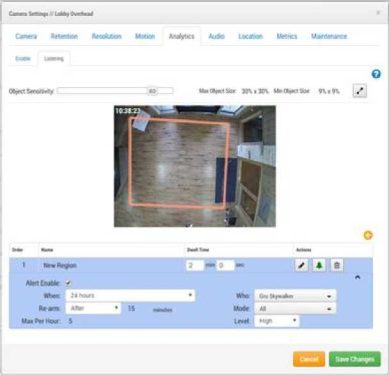Image resolution: width=389 pixels, height=375 pixels.
Task: Collapse New Region details with up chevron
Action: coord(358,277)
